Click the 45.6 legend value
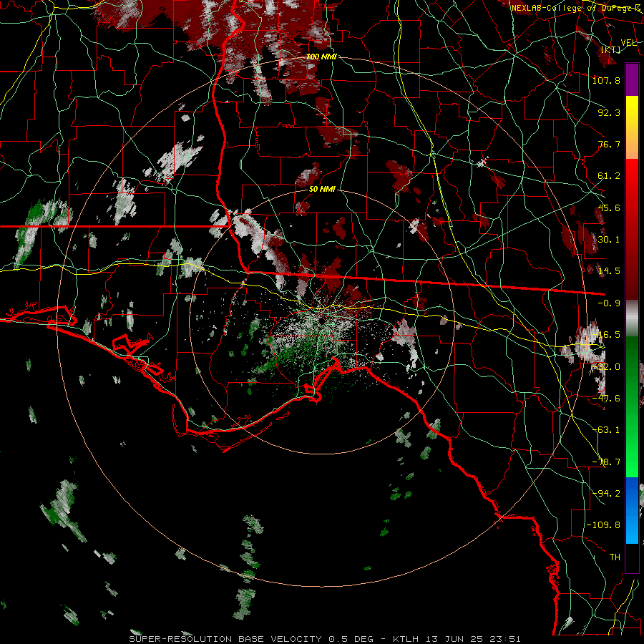Image resolution: width=644 pixels, height=644 pixels. 609,208
